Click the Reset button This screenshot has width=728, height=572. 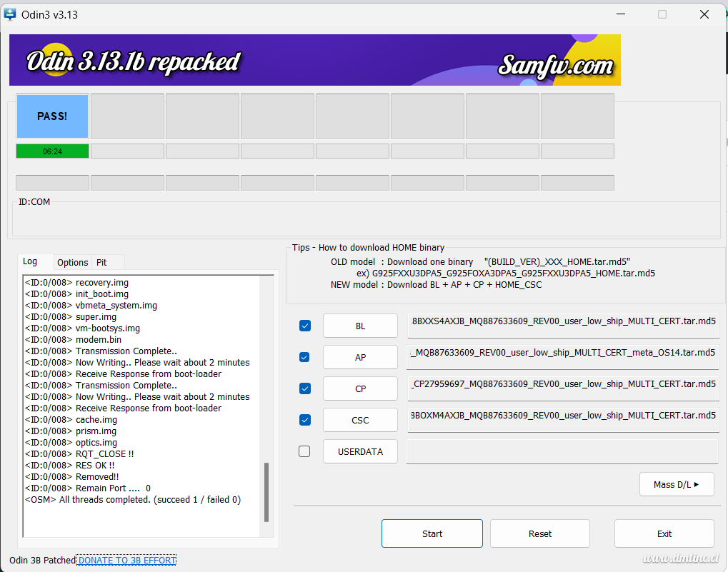(539, 533)
